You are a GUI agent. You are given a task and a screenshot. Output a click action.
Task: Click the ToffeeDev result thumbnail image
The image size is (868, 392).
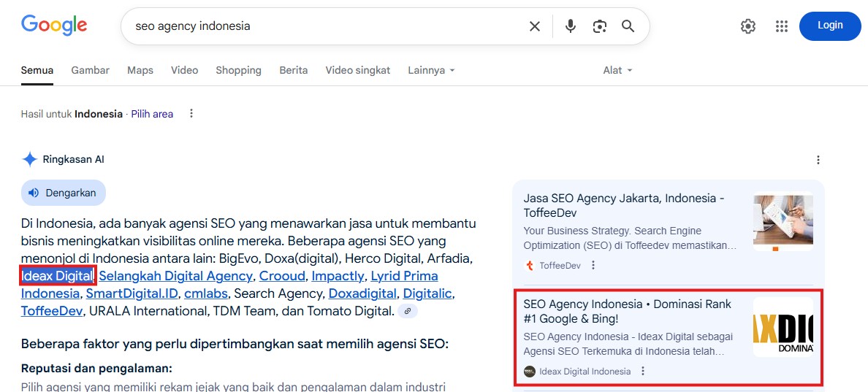783,221
